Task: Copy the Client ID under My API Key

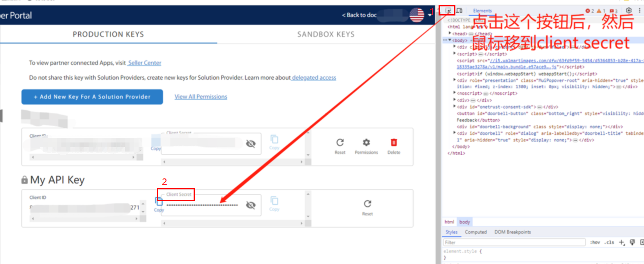Action: click(159, 204)
